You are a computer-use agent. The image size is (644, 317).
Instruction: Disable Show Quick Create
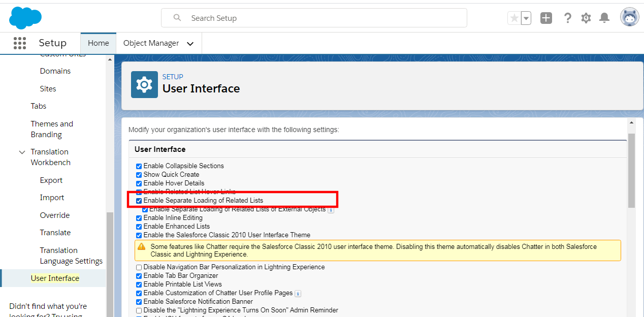(x=139, y=174)
